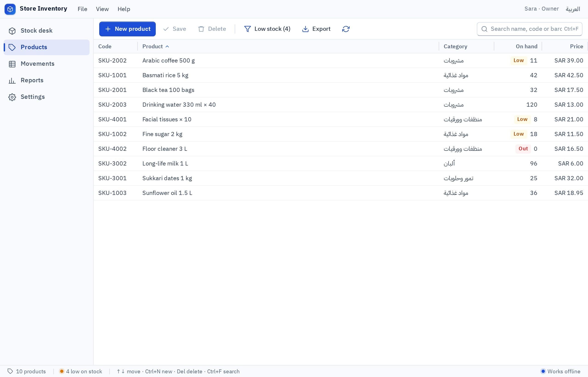
Task: Select the Products sidebar item
Action: coord(46,47)
